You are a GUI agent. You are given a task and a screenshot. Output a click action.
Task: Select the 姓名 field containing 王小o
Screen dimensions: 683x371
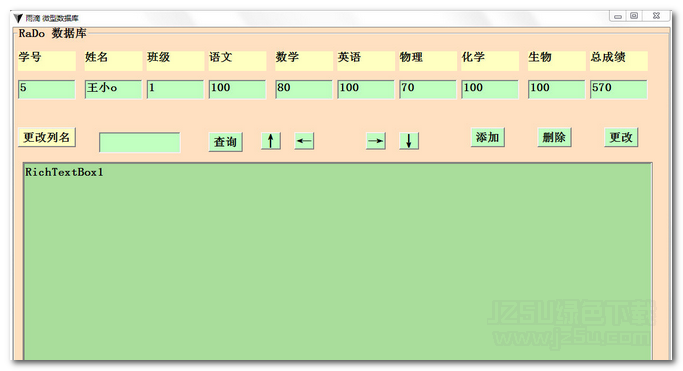tap(113, 89)
